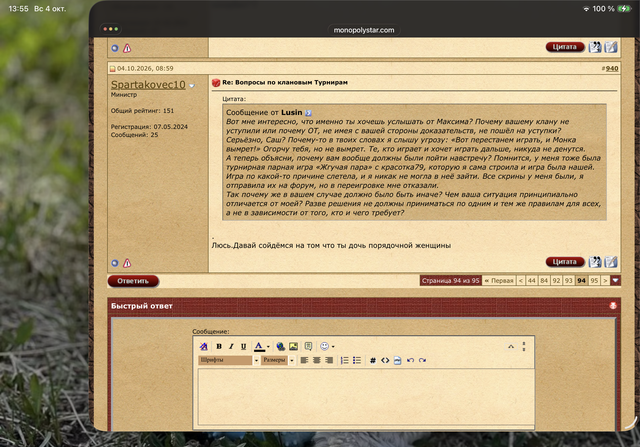Screen dimensions: 640x447
Task: Click the PHP tag document icon
Action: tap(397, 360)
